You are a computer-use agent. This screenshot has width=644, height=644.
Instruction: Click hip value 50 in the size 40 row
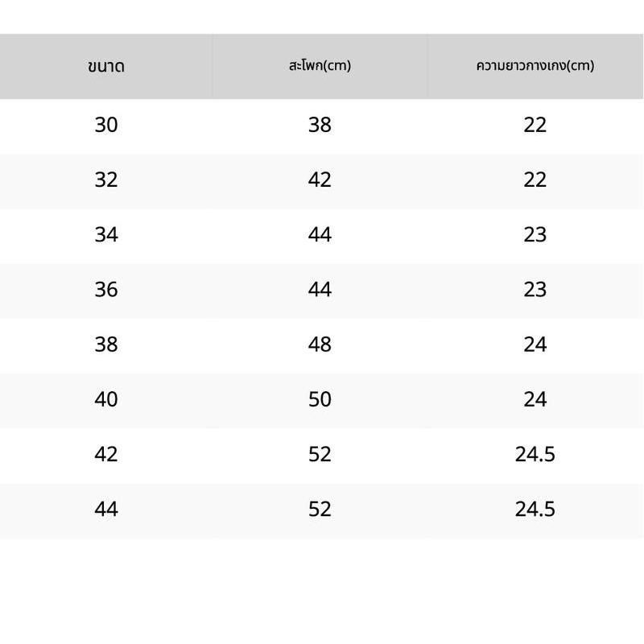(x=320, y=399)
